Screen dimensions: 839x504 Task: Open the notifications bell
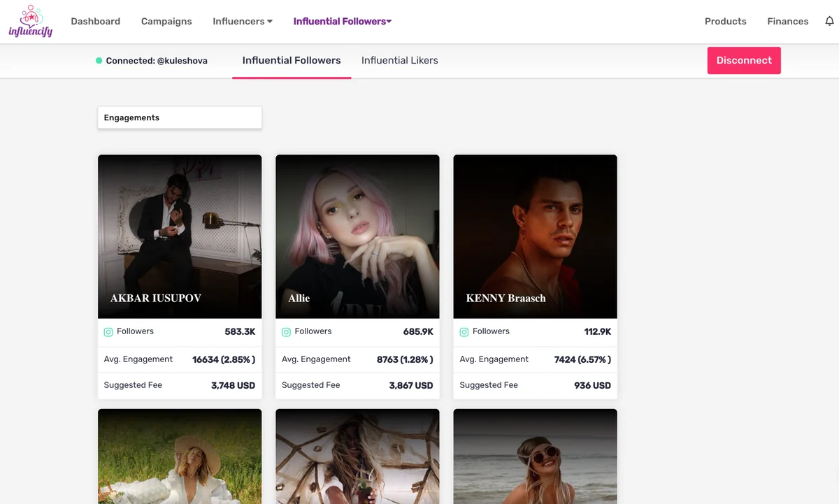829,21
